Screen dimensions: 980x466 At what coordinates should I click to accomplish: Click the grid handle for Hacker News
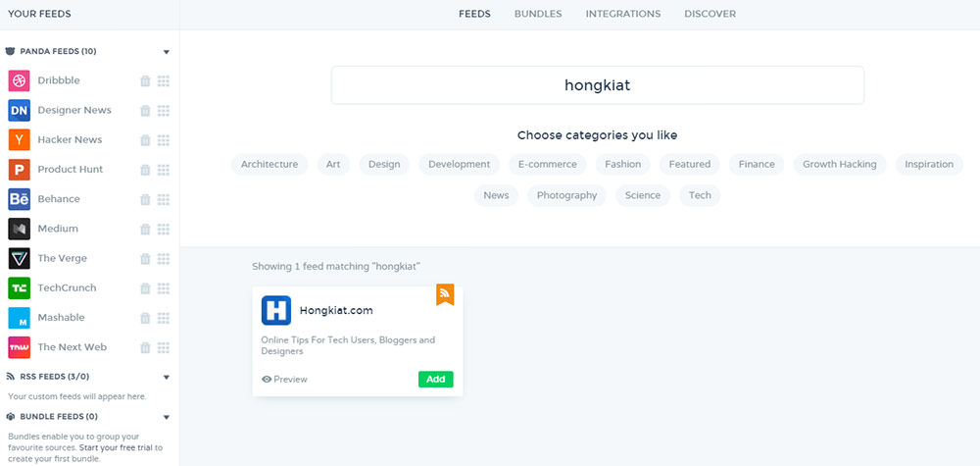(164, 140)
